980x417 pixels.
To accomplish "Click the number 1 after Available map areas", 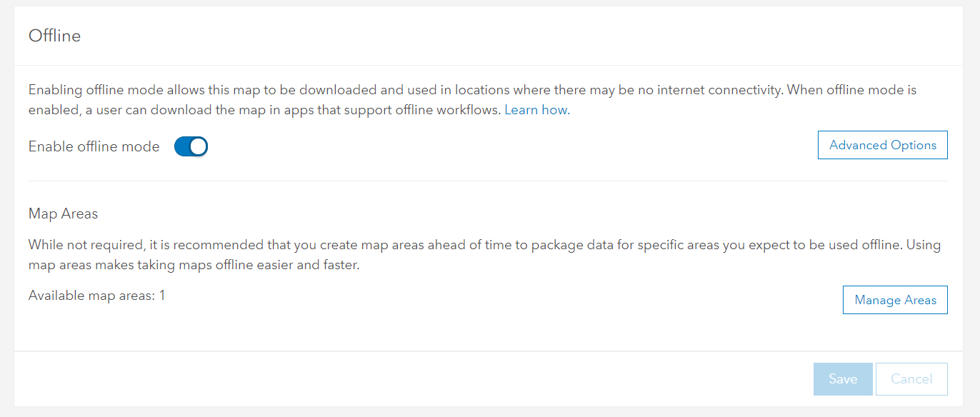I will click(162, 295).
